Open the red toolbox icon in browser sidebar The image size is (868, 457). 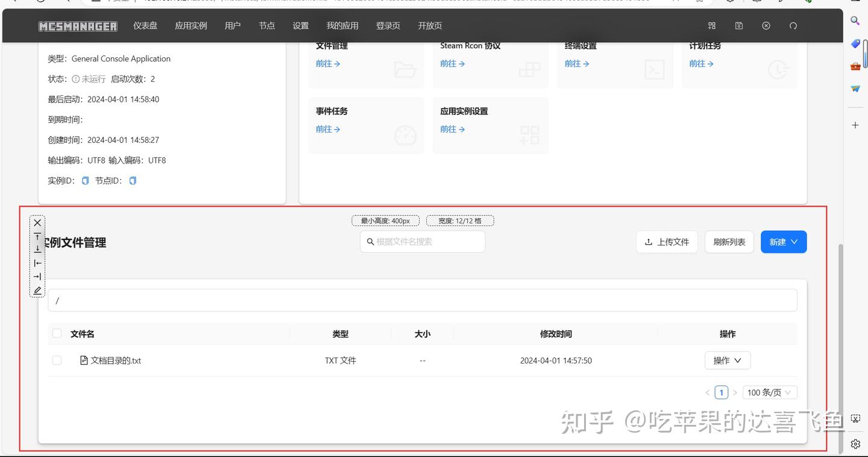855,66
